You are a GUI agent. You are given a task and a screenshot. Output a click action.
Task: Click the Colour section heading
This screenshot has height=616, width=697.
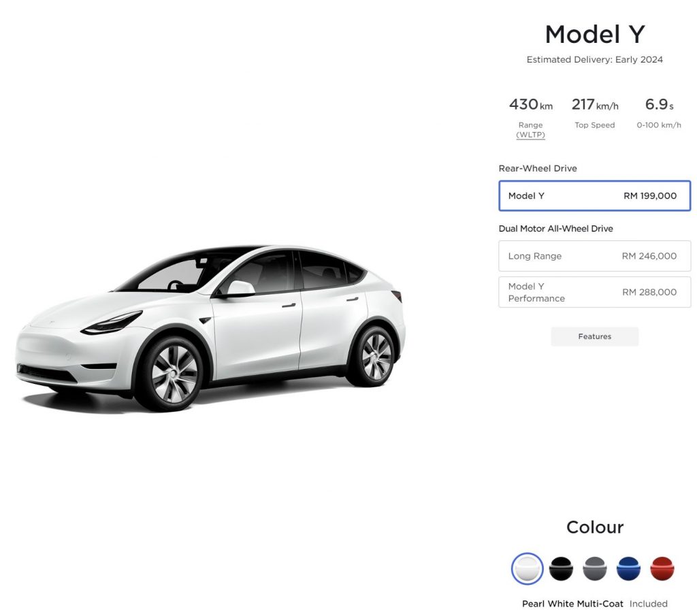[x=595, y=527]
